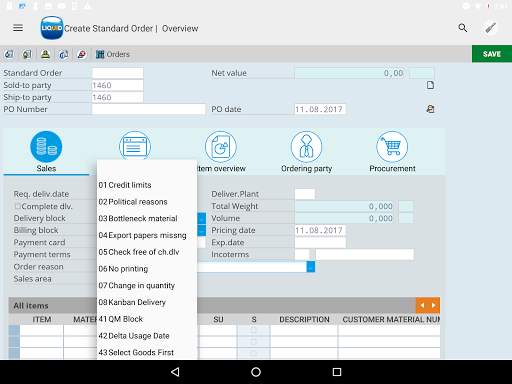Image resolution: width=512 pixels, height=384 pixels.
Task: Choose '03 Bottleneck material' option
Action: click(147, 218)
